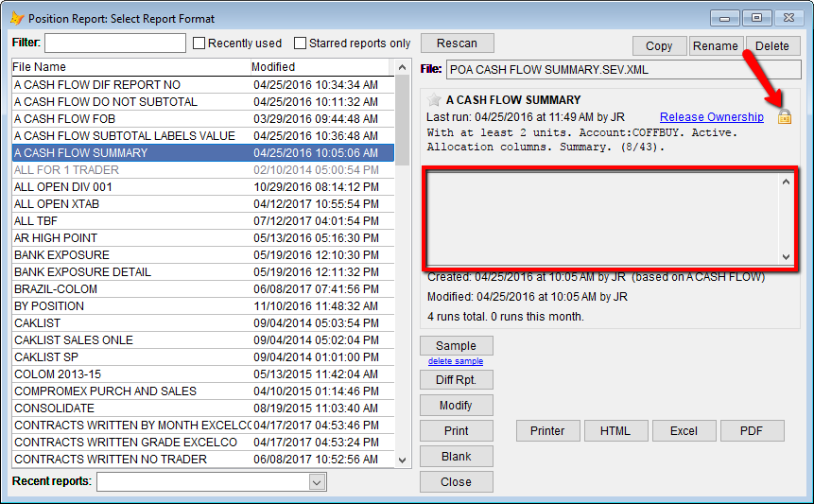This screenshot has width=814, height=504.
Task: Select CONTRACTS WRITTEN BY MONTH EXCELCO
Action: tap(203, 426)
